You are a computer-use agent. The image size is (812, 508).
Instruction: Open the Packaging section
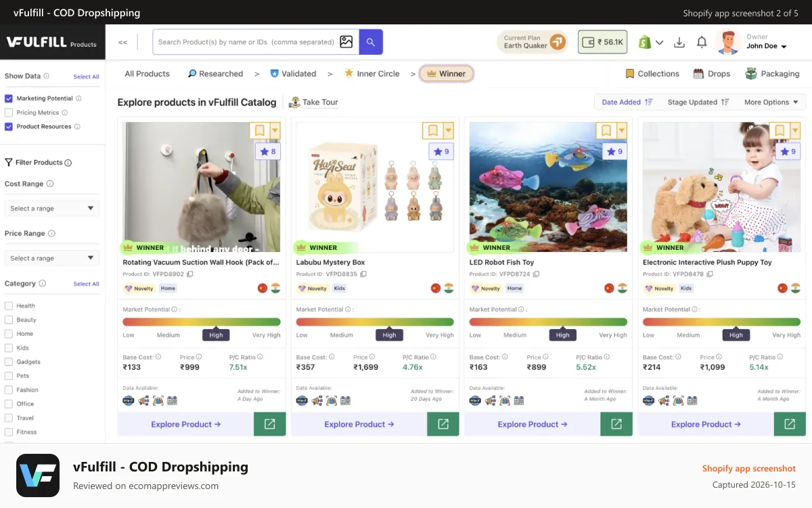click(x=772, y=74)
